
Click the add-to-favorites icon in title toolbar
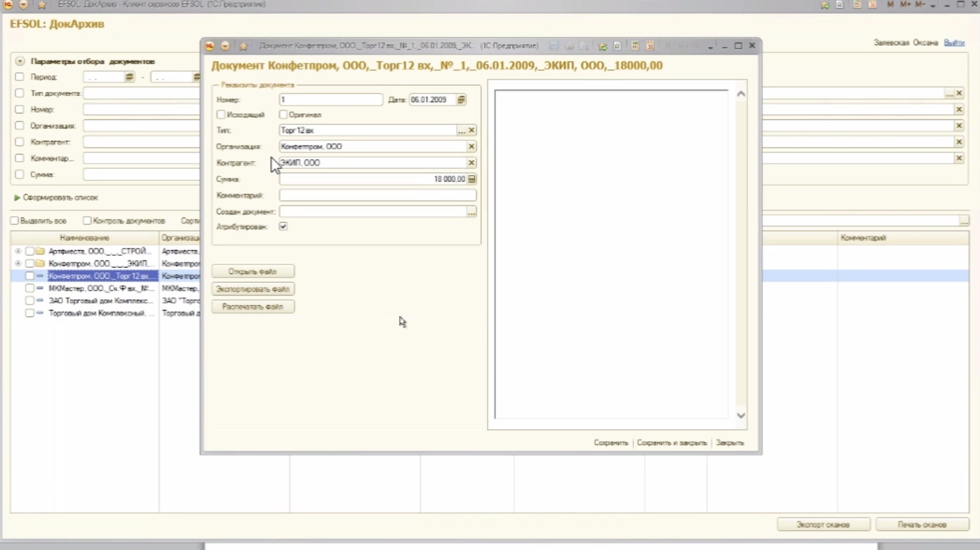pos(602,46)
